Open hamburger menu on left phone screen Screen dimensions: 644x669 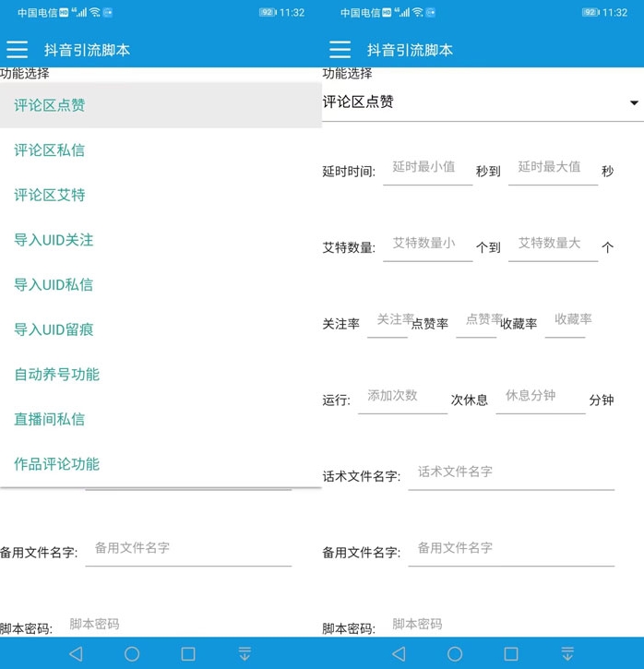(x=17, y=50)
